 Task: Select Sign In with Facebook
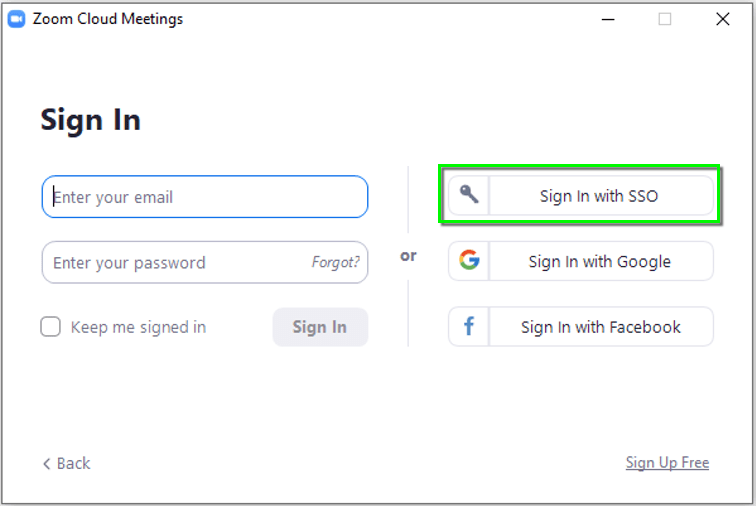coord(600,327)
